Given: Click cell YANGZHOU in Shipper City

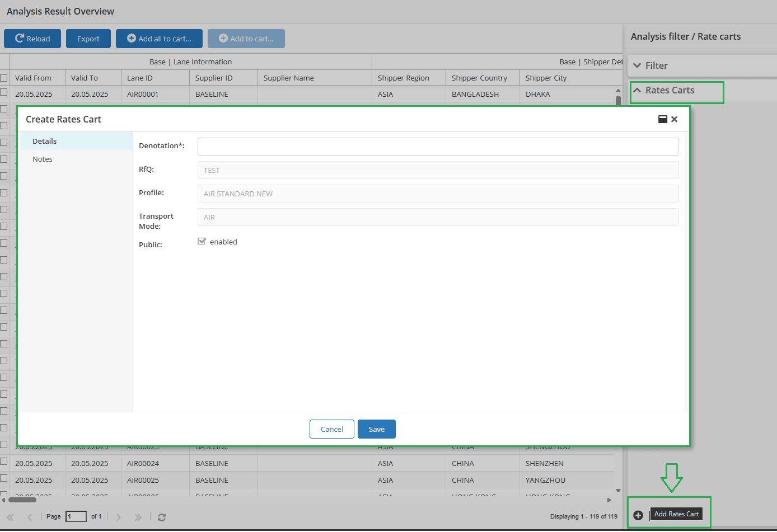Looking at the screenshot, I should pyautogui.click(x=567, y=480).
